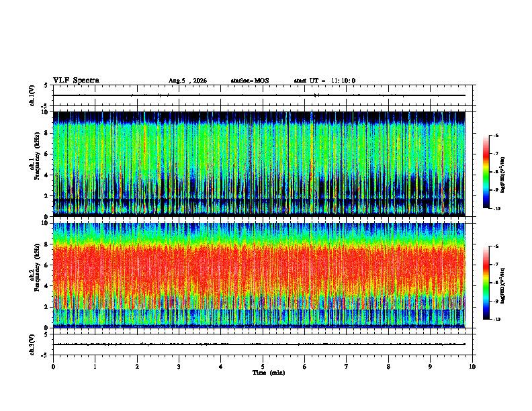Click the "ch.1(V)" axis label

click(32, 95)
